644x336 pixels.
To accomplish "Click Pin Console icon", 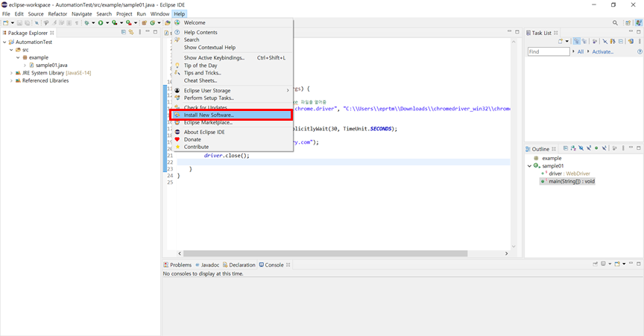I will point(595,264).
